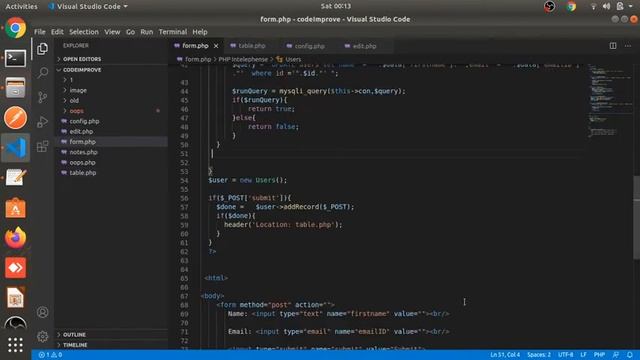Close the form.php tab
Viewport: 640px width, 360px height.
tap(216, 46)
